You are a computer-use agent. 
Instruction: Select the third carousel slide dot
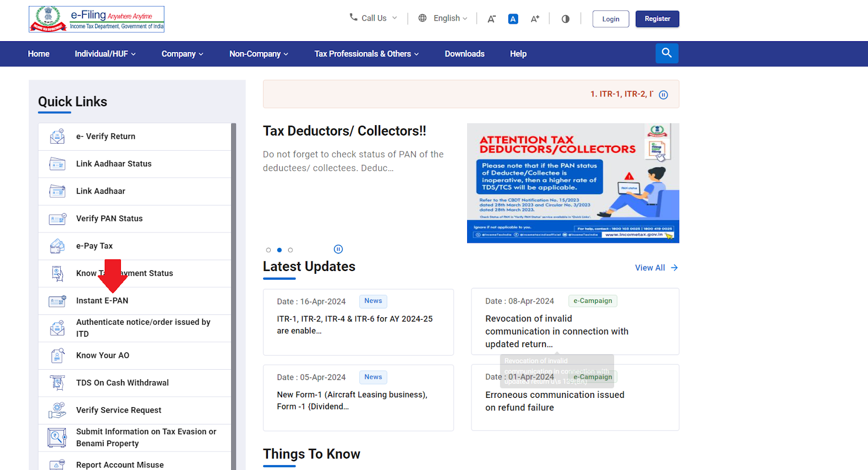pos(290,250)
